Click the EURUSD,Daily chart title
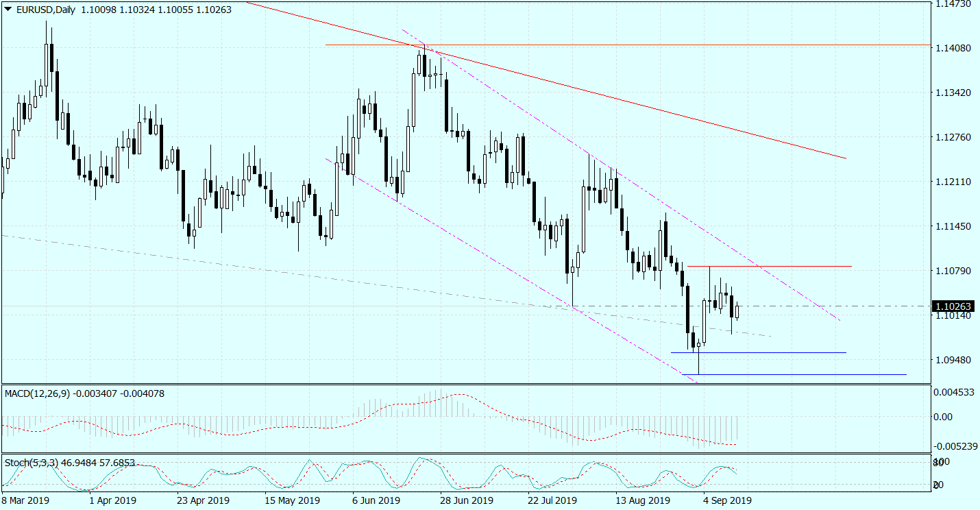This screenshot has height=510, width=980. click(x=45, y=10)
